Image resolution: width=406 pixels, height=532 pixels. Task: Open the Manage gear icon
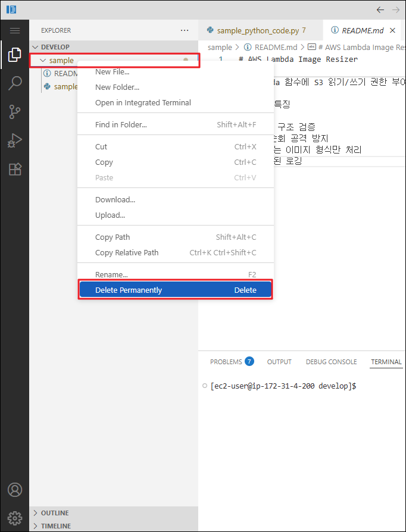[x=15, y=517]
